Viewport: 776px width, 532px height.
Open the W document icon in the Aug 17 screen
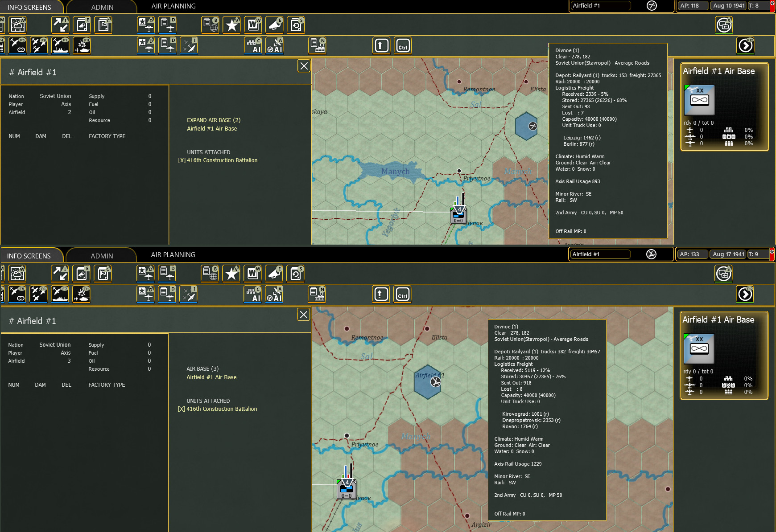point(253,274)
